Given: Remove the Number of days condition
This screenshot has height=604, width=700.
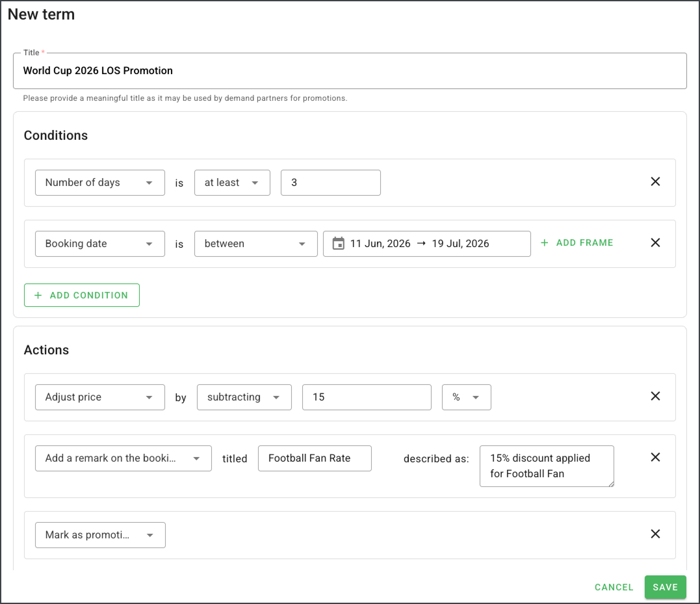Looking at the screenshot, I should coord(655,182).
